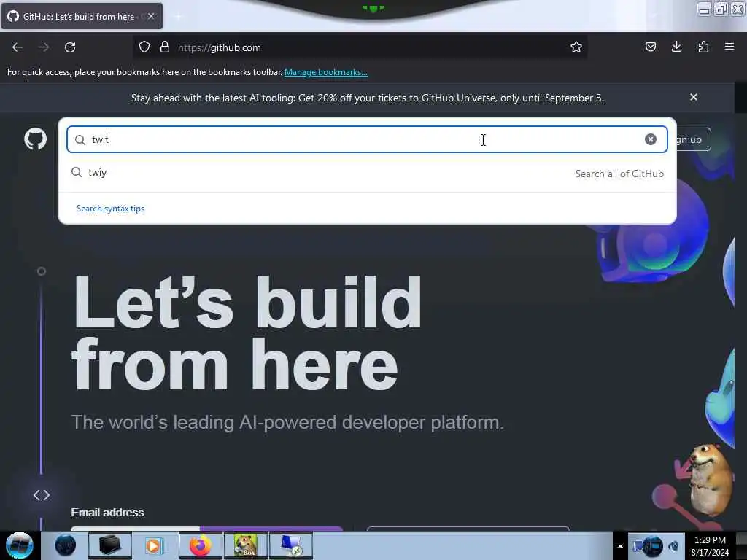Viewport: 747px width, 560px height.
Task: Select the 'GitHub: Let's build from here' tab
Action: 82,16
